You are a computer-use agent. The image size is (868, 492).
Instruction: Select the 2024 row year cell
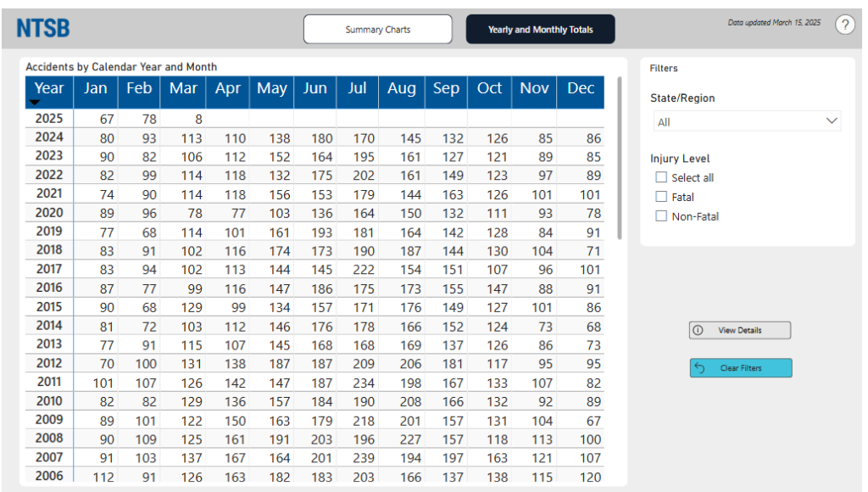tap(49, 137)
